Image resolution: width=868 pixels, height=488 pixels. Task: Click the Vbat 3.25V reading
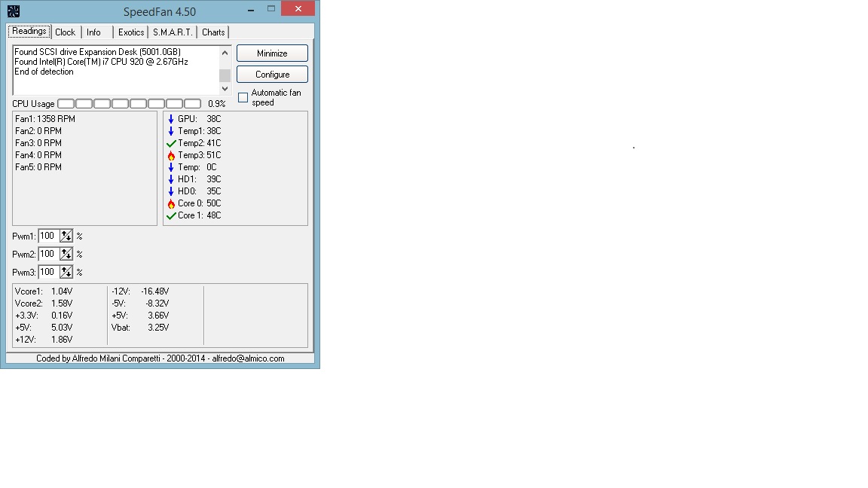point(141,328)
